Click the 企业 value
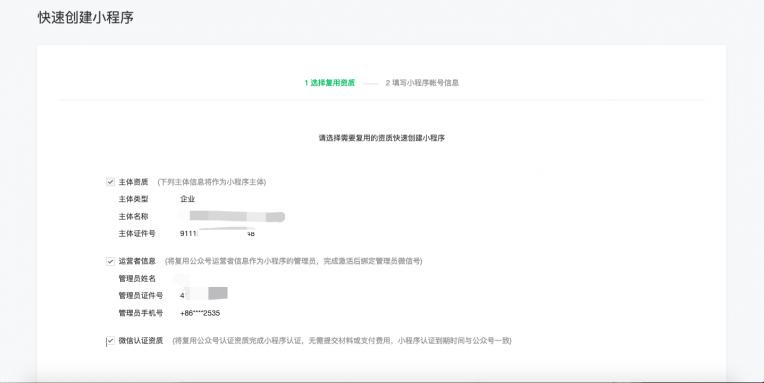 188,199
